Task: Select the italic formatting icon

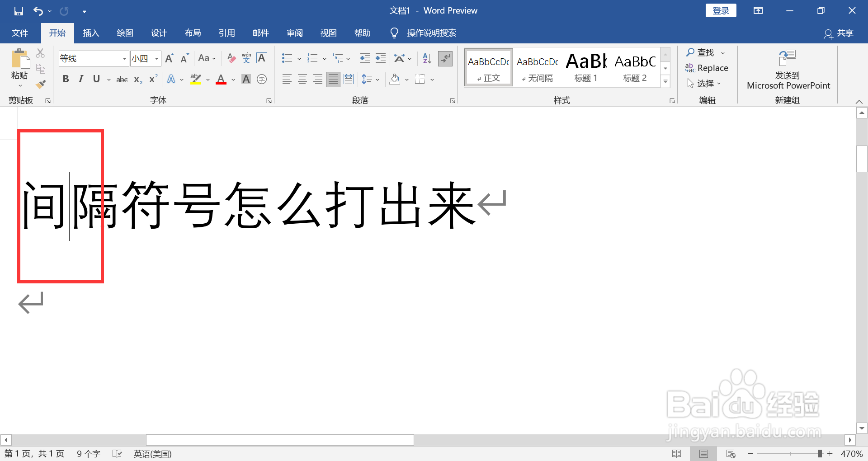Action: [80, 79]
